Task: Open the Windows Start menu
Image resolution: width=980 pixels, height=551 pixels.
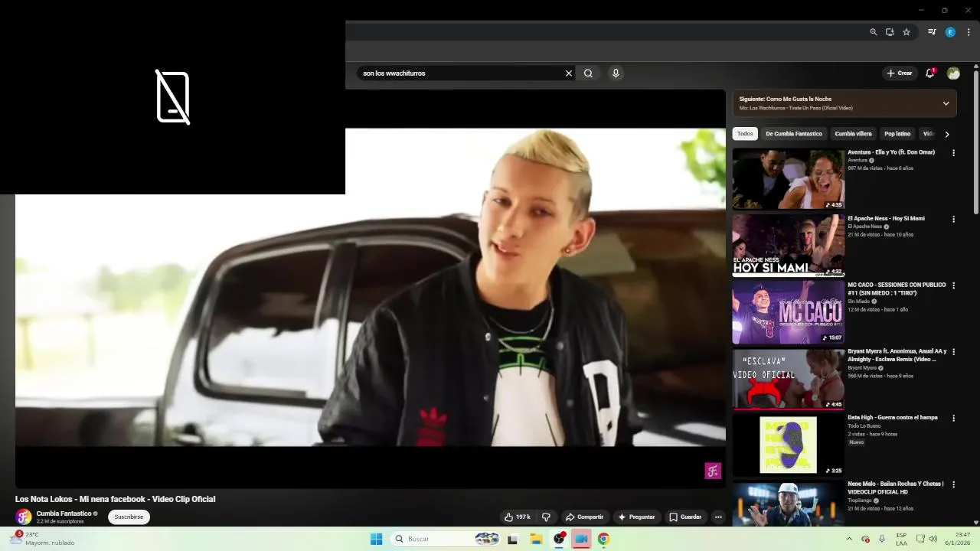Action: pyautogui.click(x=376, y=539)
